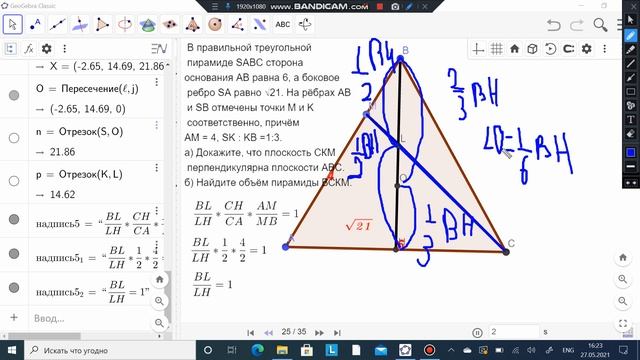Toggle axes display in 3D view
Viewport: 640px width, 360px height.
click(478, 49)
